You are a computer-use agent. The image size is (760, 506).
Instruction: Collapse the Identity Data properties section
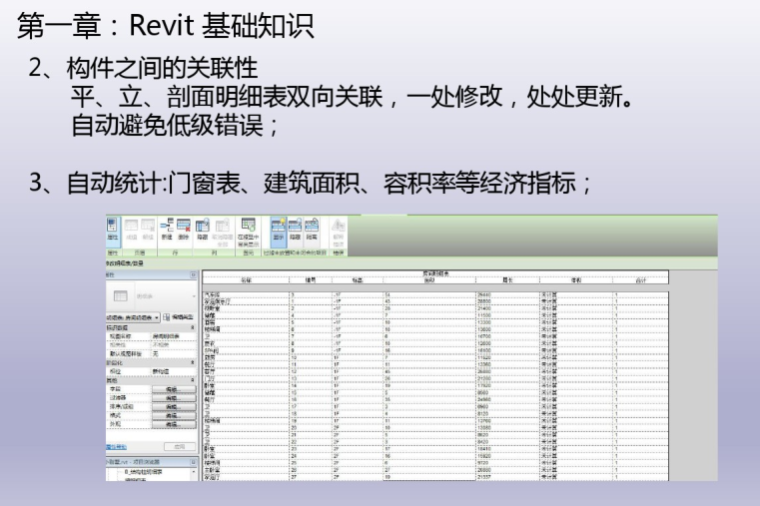193,327
